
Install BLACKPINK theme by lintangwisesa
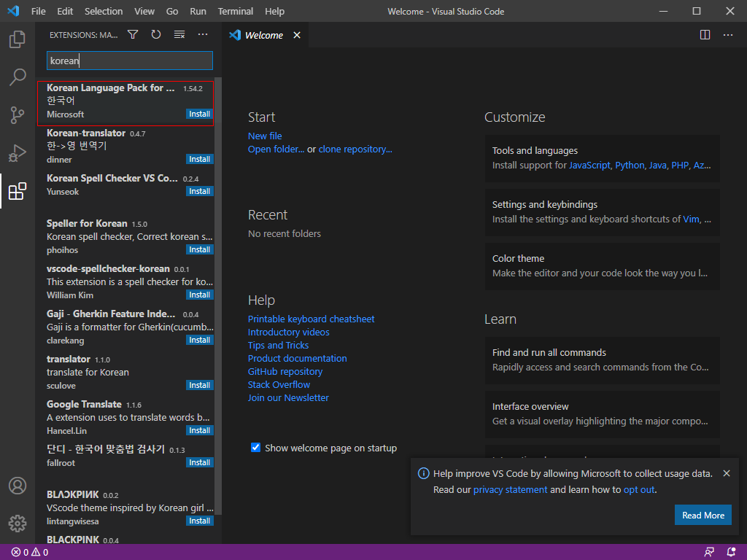[199, 521]
